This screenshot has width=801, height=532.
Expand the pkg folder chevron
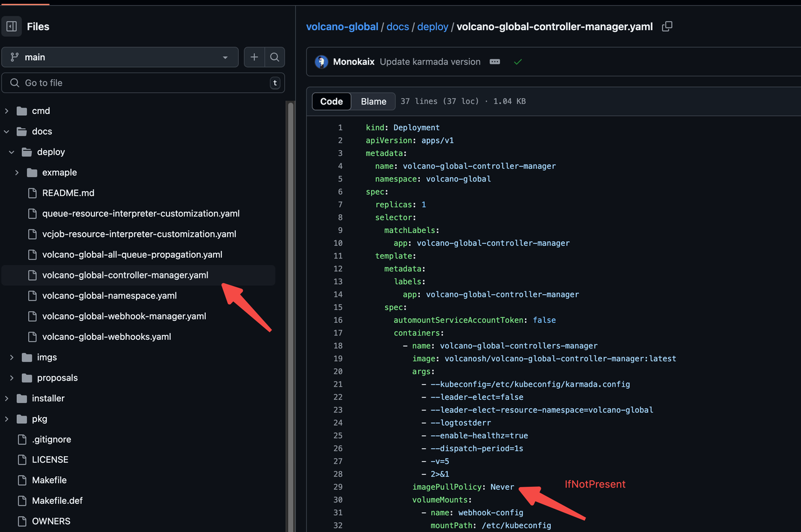tap(7, 419)
